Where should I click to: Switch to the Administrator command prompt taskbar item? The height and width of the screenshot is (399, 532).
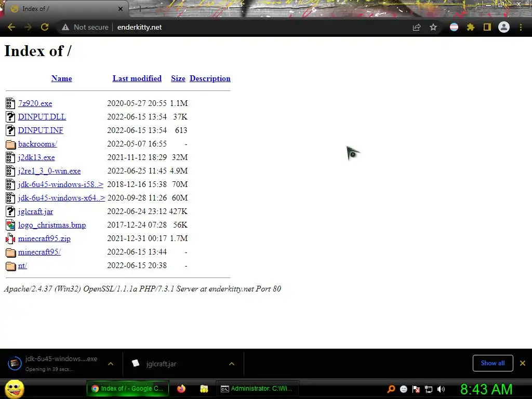pos(258,389)
